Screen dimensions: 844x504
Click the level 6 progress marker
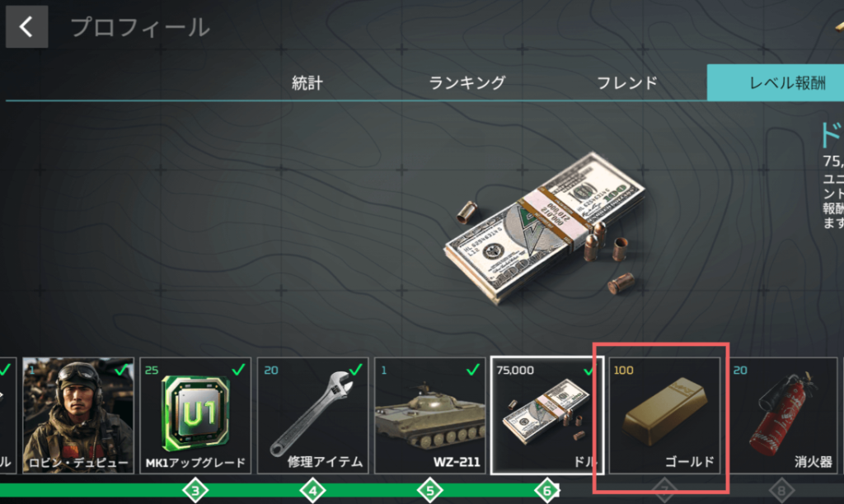point(547,491)
